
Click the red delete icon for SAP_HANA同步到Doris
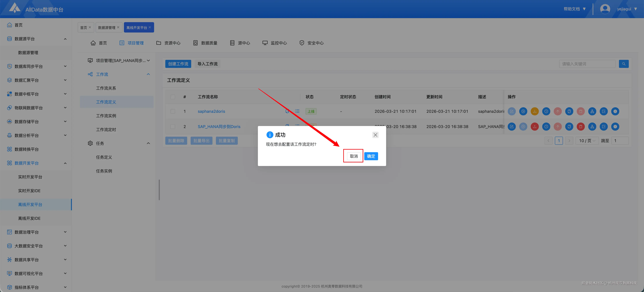[580, 127]
